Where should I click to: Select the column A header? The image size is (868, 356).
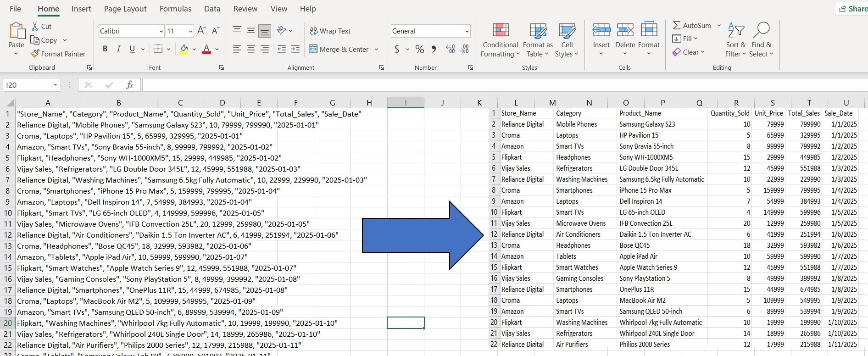point(48,103)
